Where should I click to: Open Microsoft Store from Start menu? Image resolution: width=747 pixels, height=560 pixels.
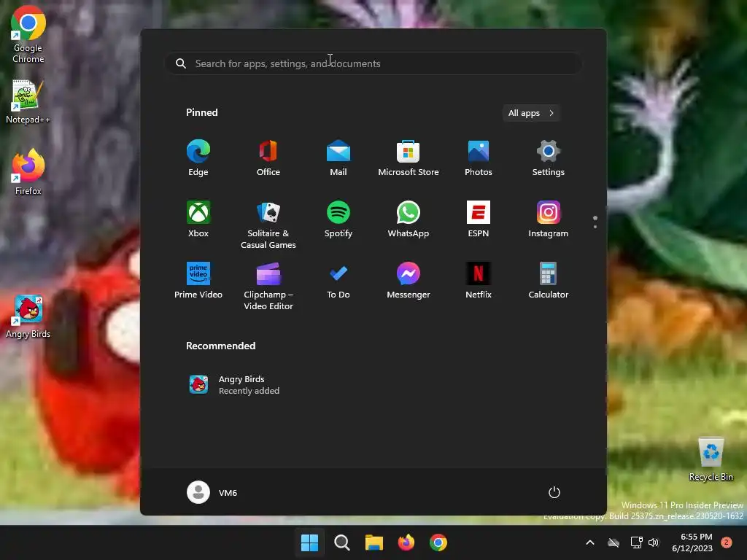click(x=409, y=158)
